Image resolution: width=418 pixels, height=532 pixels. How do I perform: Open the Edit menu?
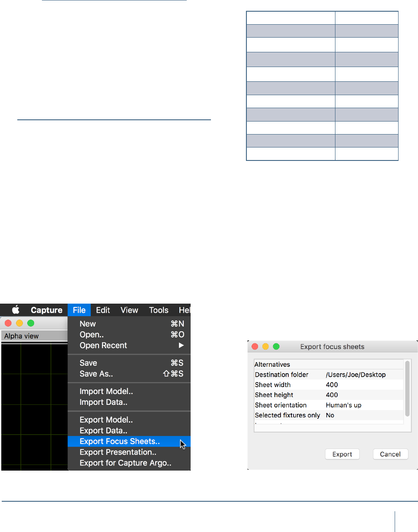(x=103, y=310)
